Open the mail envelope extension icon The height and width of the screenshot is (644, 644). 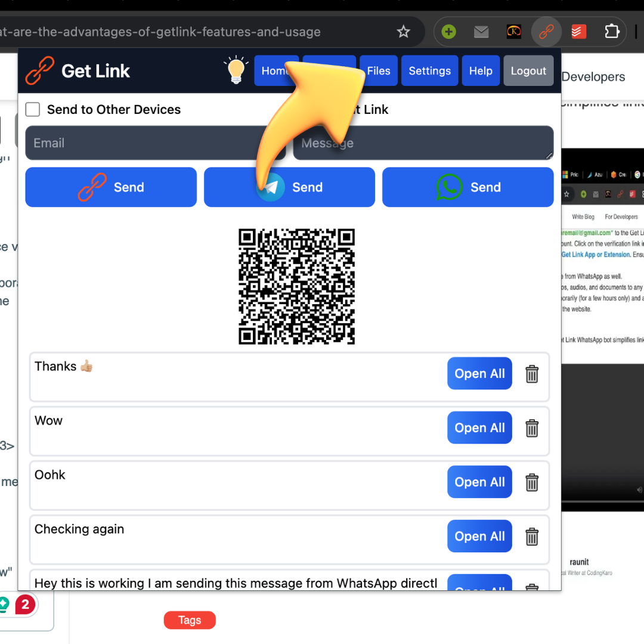[481, 32]
